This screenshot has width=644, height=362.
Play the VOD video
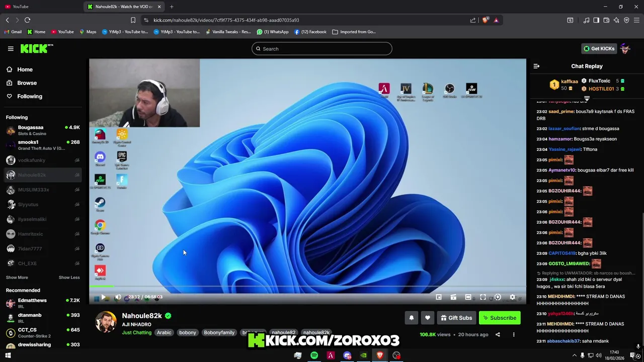click(103, 297)
